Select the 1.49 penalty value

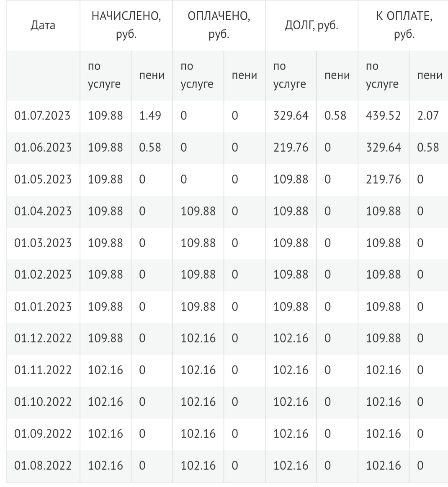pyautogui.click(x=150, y=116)
